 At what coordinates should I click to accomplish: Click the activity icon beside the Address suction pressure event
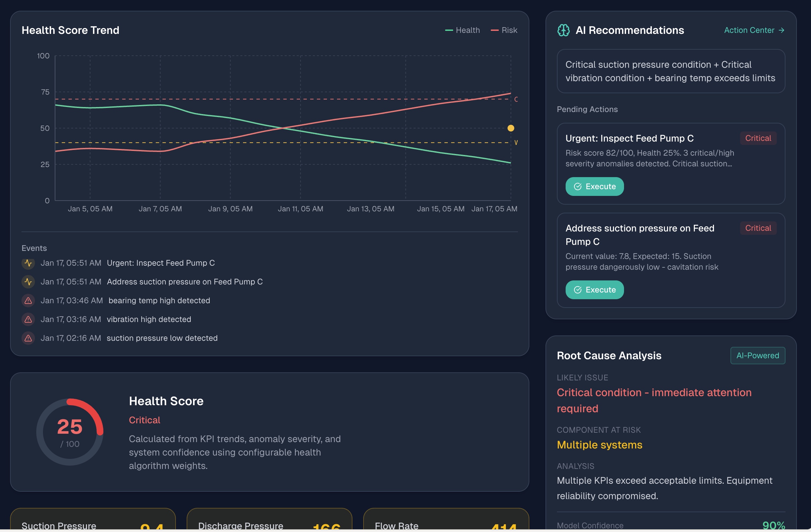28,282
